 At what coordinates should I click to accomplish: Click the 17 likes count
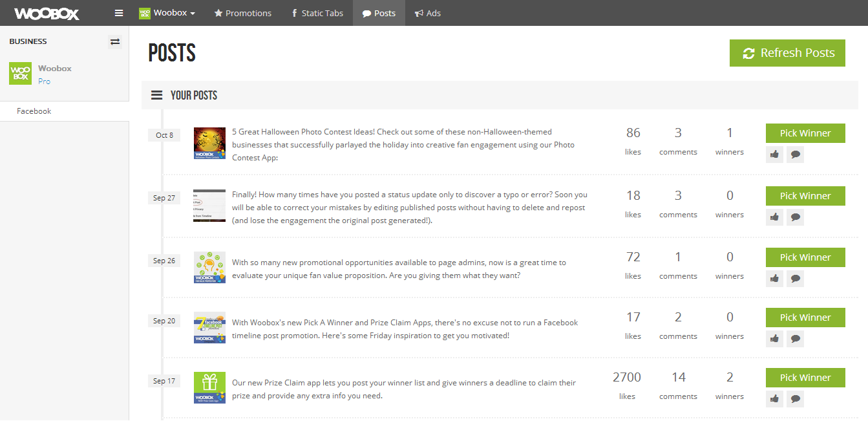point(633,318)
